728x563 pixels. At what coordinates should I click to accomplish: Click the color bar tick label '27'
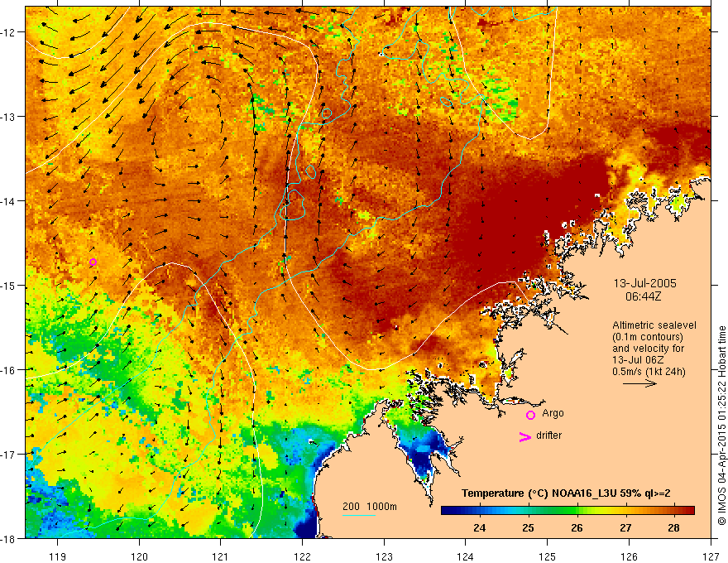click(x=625, y=527)
